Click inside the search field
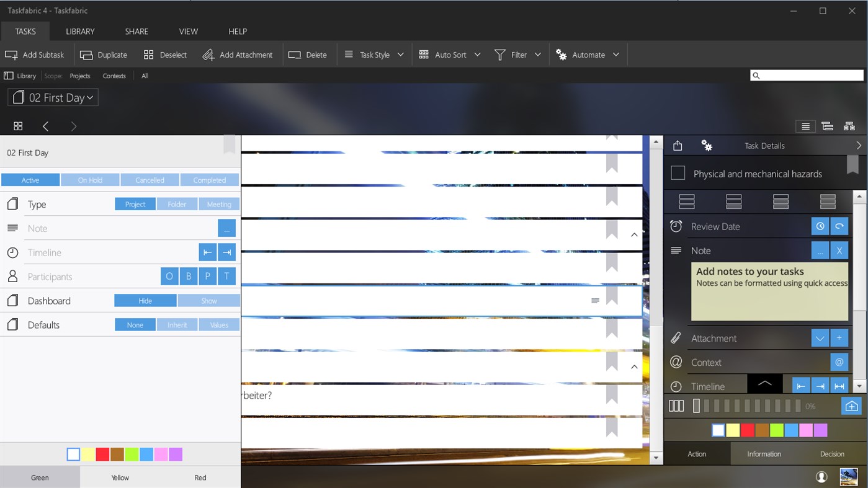Image resolution: width=868 pixels, height=488 pixels. tap(807, 75)
